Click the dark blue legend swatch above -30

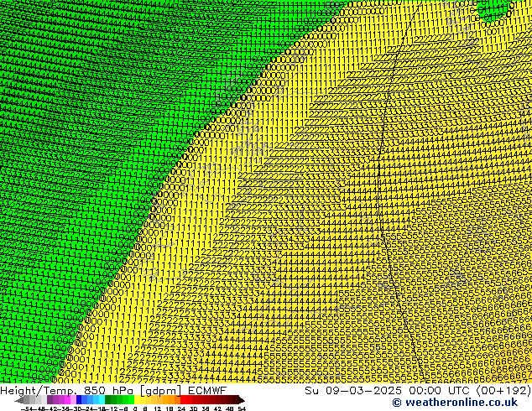pos(79,399)
